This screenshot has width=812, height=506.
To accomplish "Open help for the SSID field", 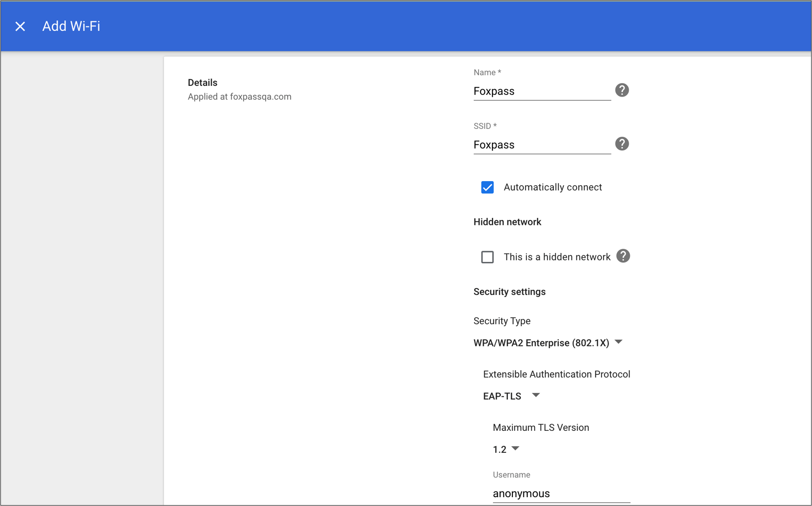I will 622,144.
